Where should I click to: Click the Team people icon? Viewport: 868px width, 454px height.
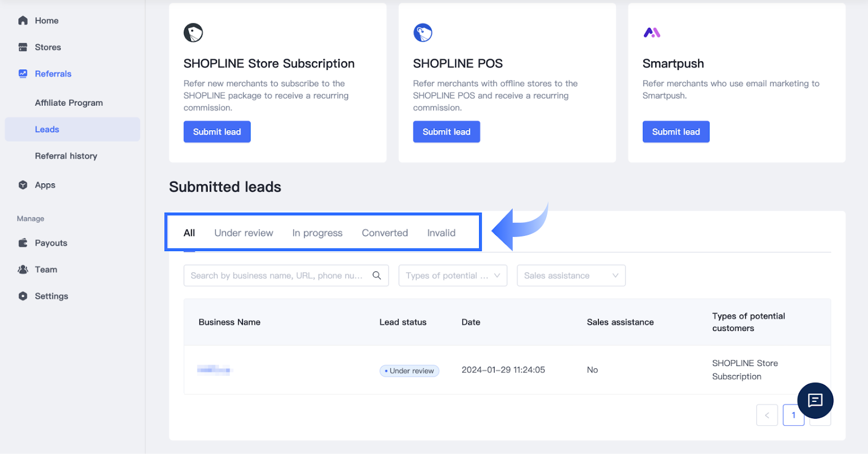click(x=23, y=270)
